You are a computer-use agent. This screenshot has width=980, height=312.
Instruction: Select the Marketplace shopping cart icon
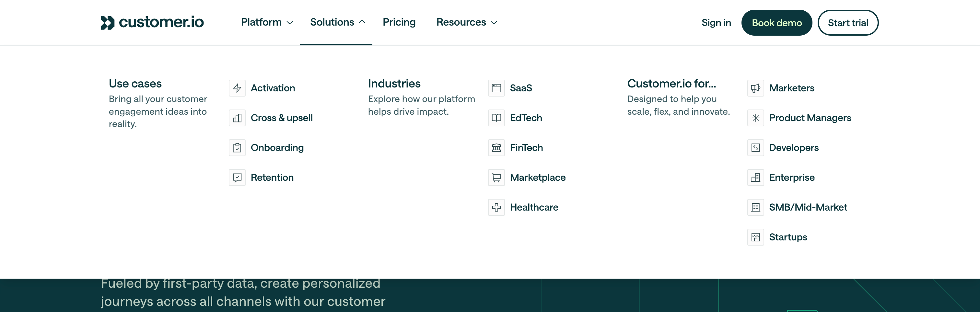(x=496, y=177)
